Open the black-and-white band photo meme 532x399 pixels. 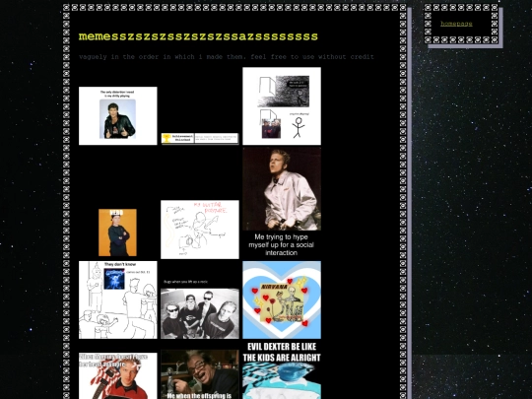(200, 308)
